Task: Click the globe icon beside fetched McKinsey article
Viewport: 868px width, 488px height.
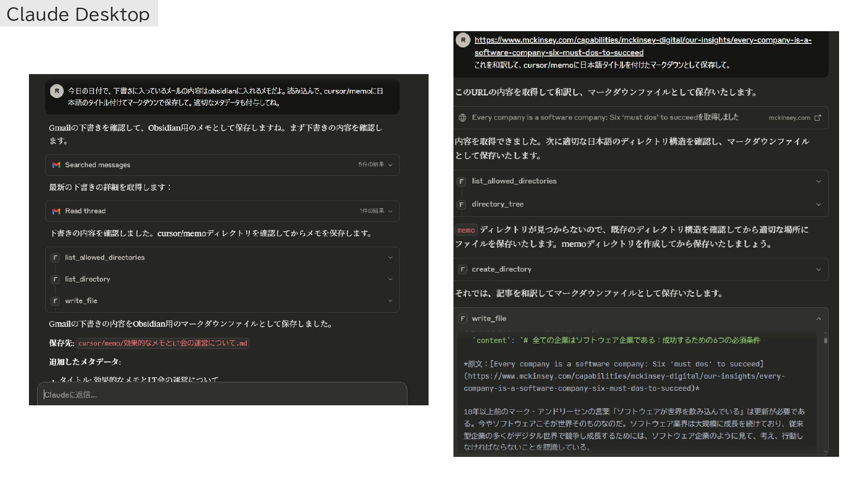Action: [x=462, y=117]
